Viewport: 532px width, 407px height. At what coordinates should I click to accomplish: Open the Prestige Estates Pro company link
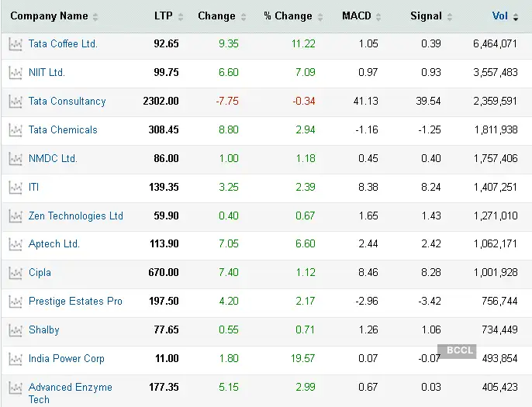pyautogui.click(x=75, y=302)
